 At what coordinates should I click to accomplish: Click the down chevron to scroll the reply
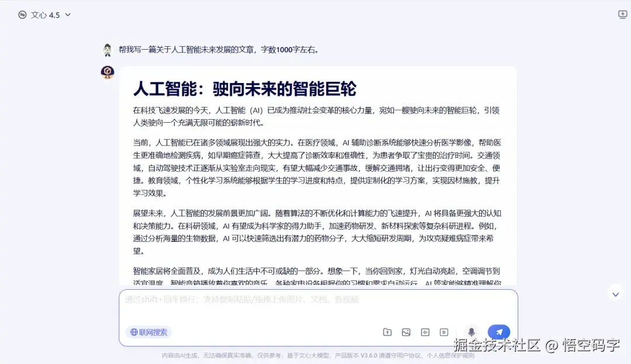616,293
